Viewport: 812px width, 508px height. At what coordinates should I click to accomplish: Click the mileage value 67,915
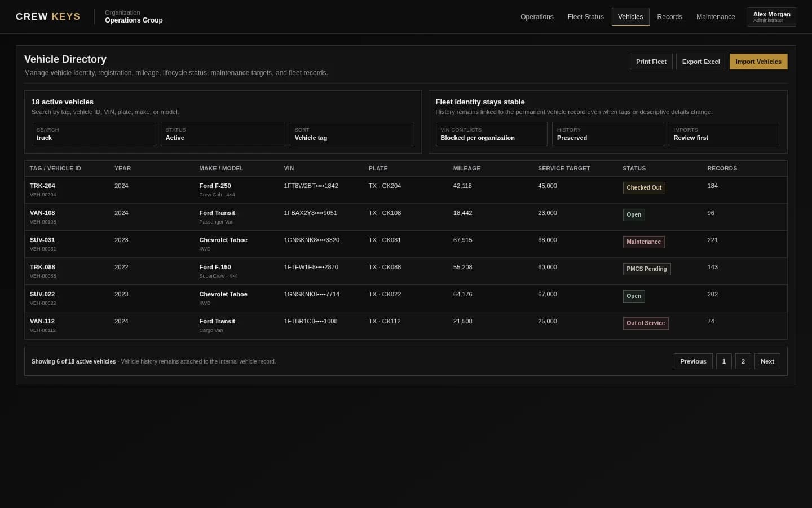pyautogui.click(x=462, y=240)
